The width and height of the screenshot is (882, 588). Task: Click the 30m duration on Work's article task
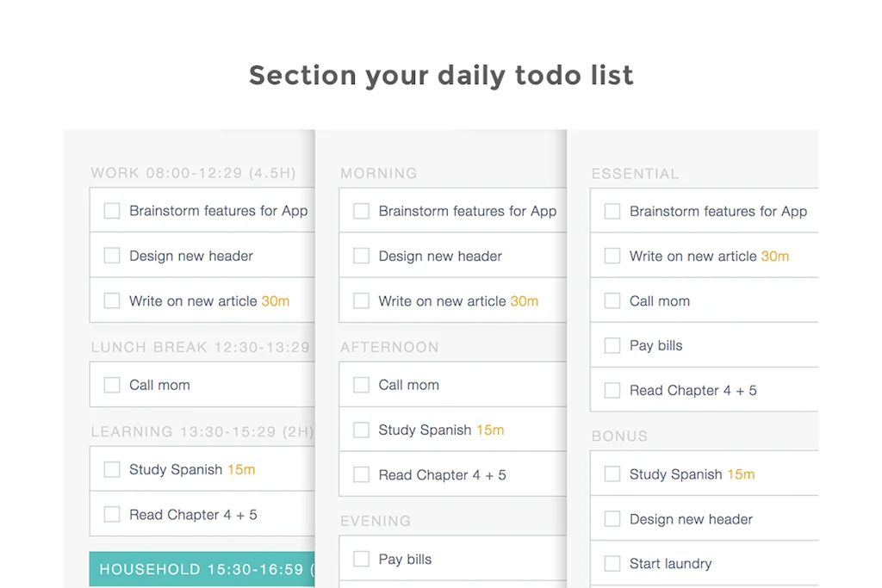point(276,301)
